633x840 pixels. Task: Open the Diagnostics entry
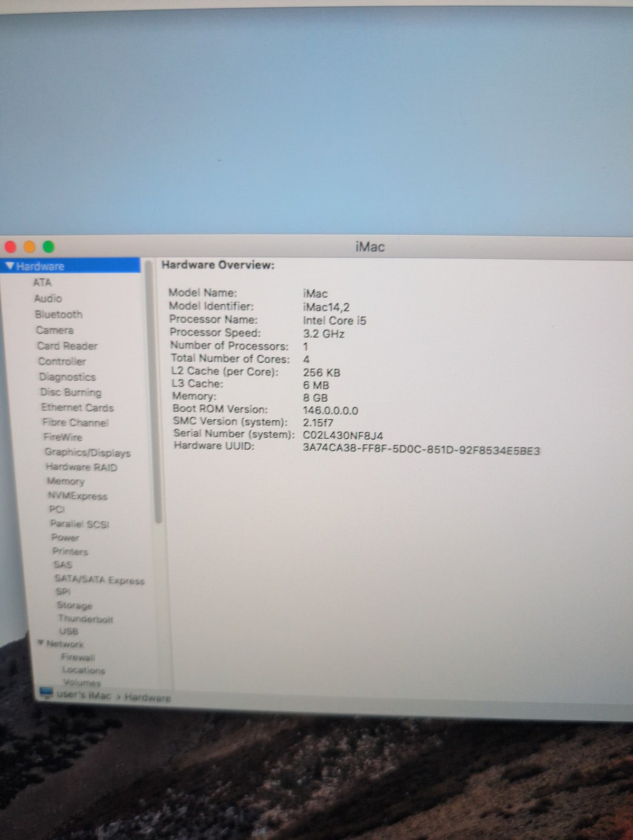pyautogui.click(x=68, y=376)
